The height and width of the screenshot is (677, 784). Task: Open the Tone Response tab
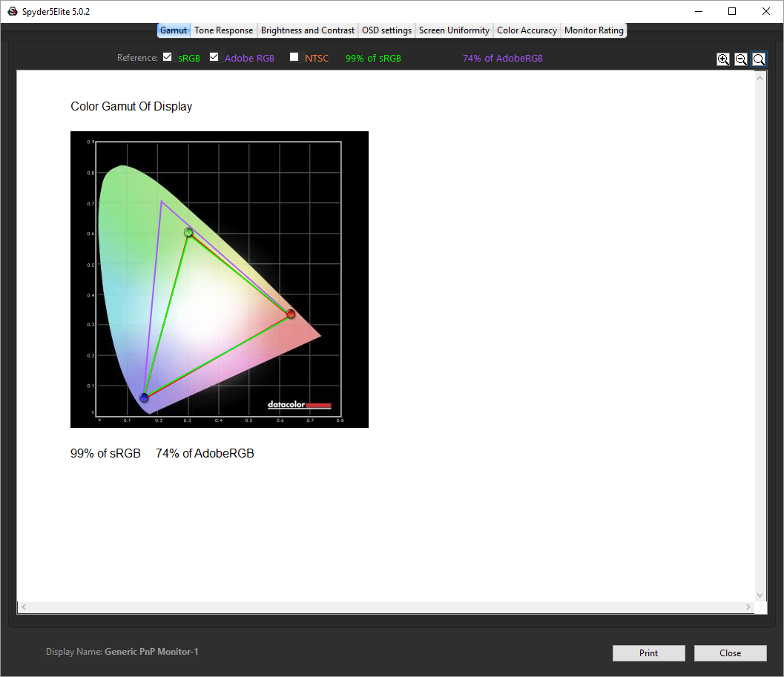point(223,30)
